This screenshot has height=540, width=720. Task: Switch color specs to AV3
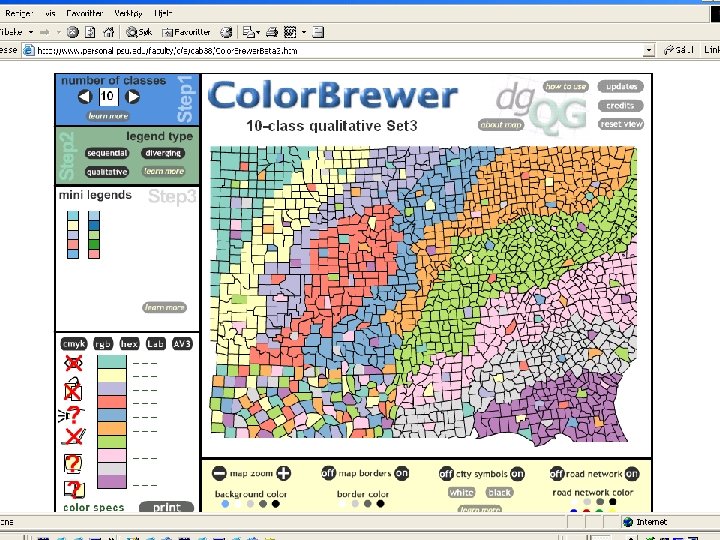182,343
